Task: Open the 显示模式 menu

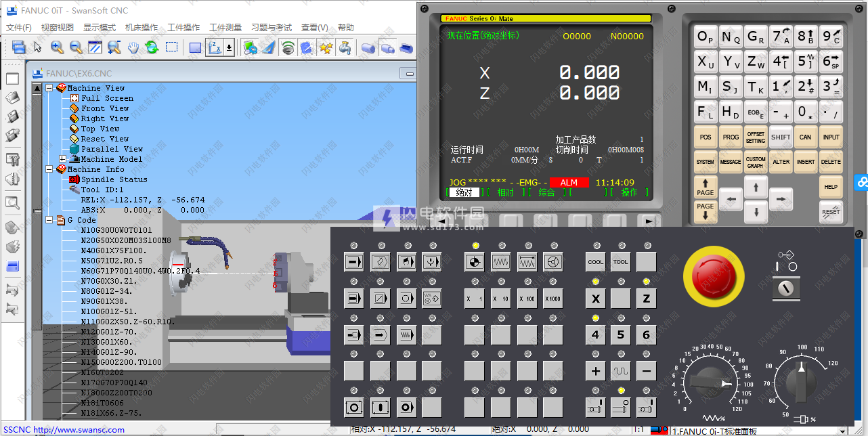Action: click(x=100, y=28)
